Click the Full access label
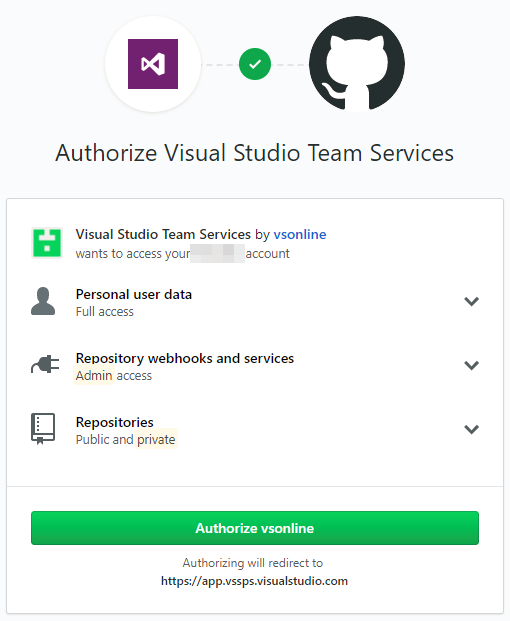Viewport: 510px width, 621px height. [105, 312]
